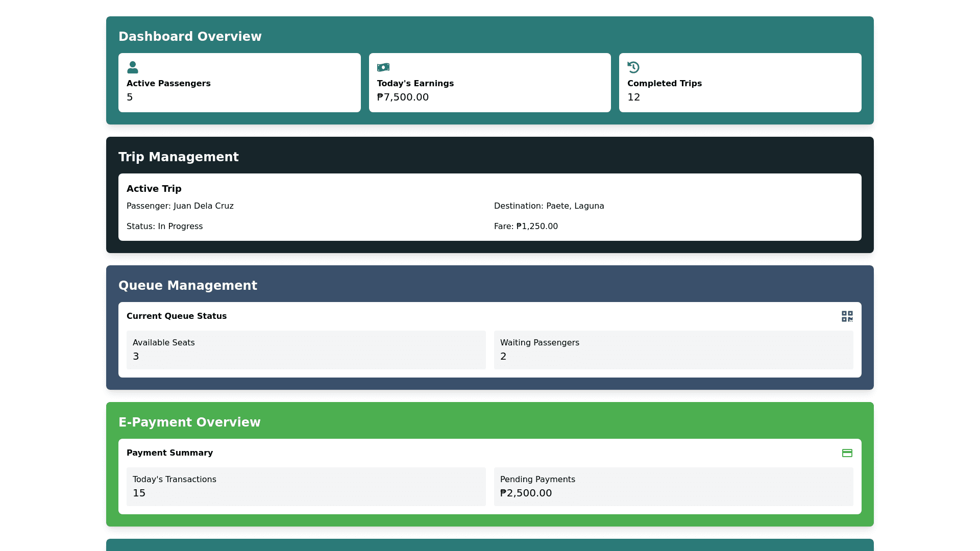
Task: Click the E-Payment Overview heading
Action: tap(189, 422)
